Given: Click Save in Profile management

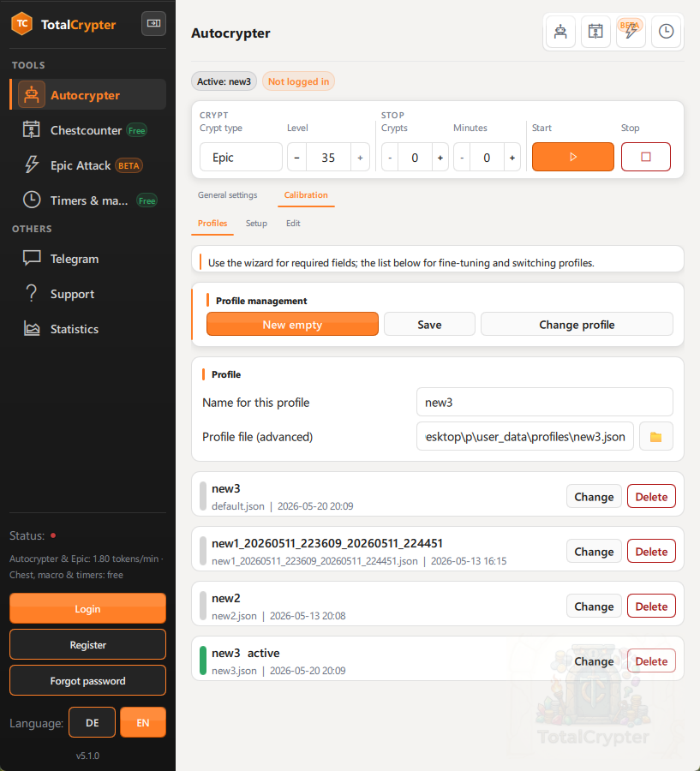Looking at the screenshot, I should pos(429,325).
